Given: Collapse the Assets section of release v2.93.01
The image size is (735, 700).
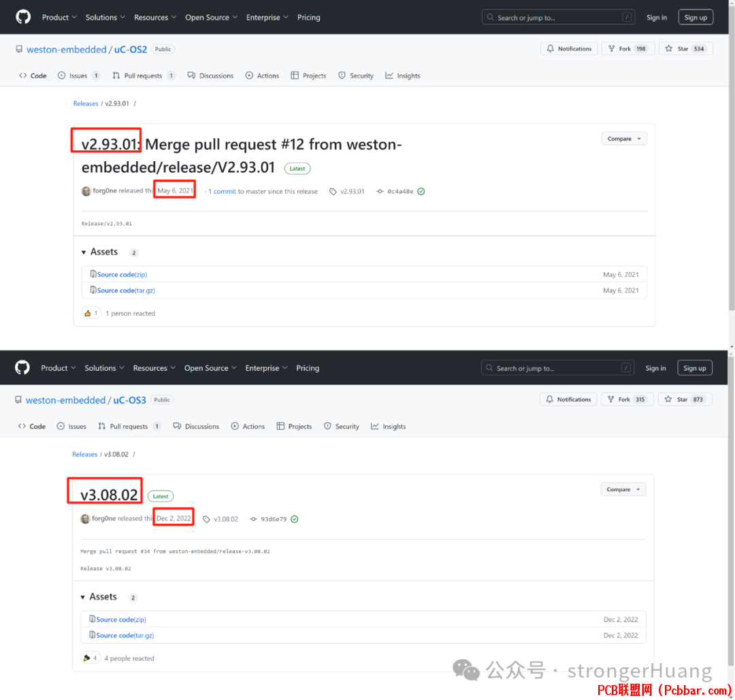Looking at the screenshot, I should click(x=99, y=252).
